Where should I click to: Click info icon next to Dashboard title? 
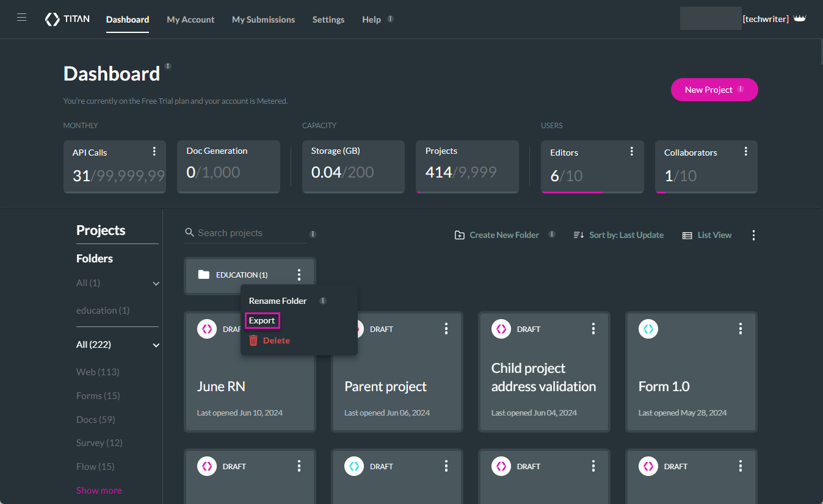coord(168,66)
